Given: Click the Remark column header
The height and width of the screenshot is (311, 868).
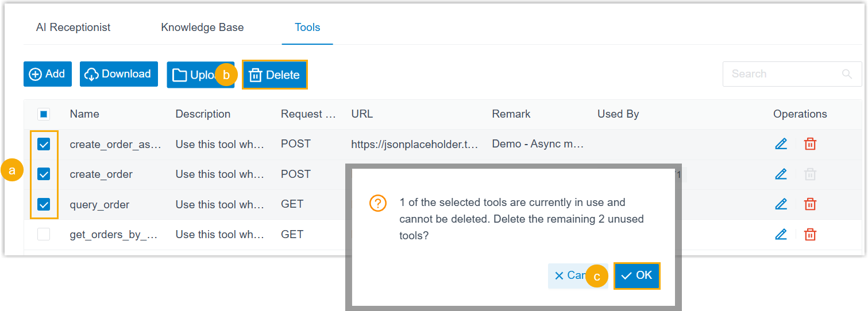Looking at the screenshot, I should [x=511, y=114].
